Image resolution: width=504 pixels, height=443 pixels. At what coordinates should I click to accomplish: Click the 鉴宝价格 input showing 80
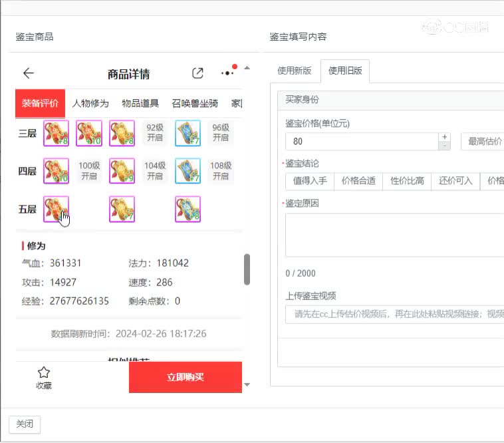tap(362, 142)
